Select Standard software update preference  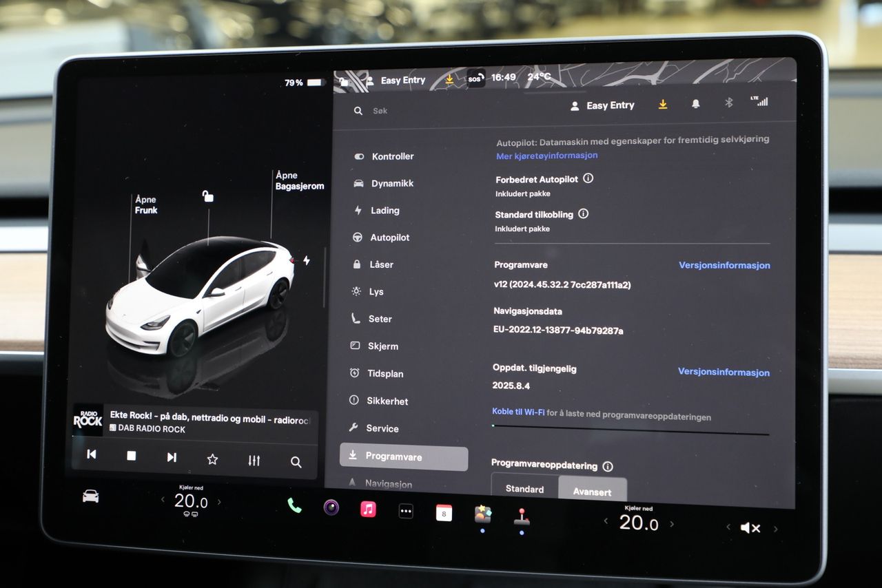coord(525,487)
